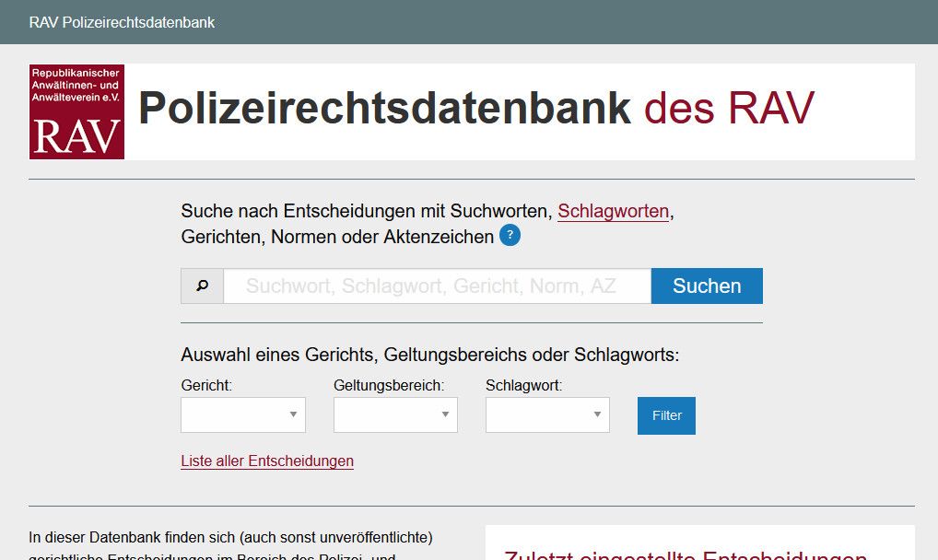Click the Republikanischer Anwältinnen logo image
The width and height of the screenshot is (938, 560).
(76, 111)
